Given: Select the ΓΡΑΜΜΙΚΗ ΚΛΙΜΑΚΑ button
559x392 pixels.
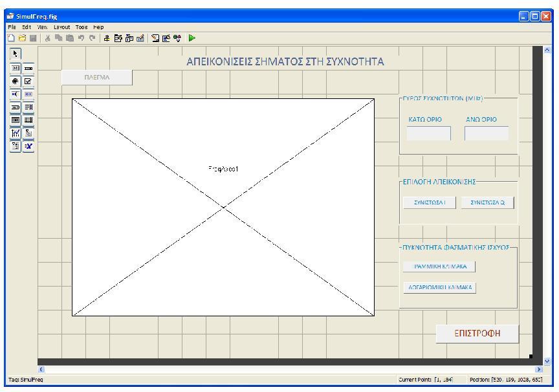Looking at the screenshot, I should [439, 267].
